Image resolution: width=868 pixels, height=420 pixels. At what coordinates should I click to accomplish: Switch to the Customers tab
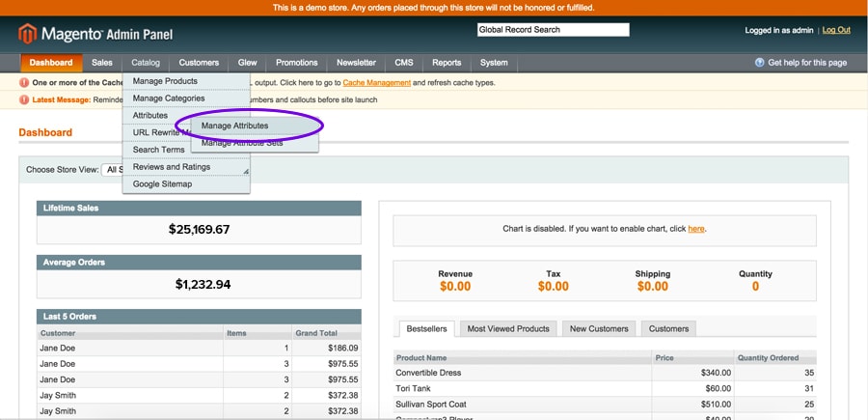(668, 328)
